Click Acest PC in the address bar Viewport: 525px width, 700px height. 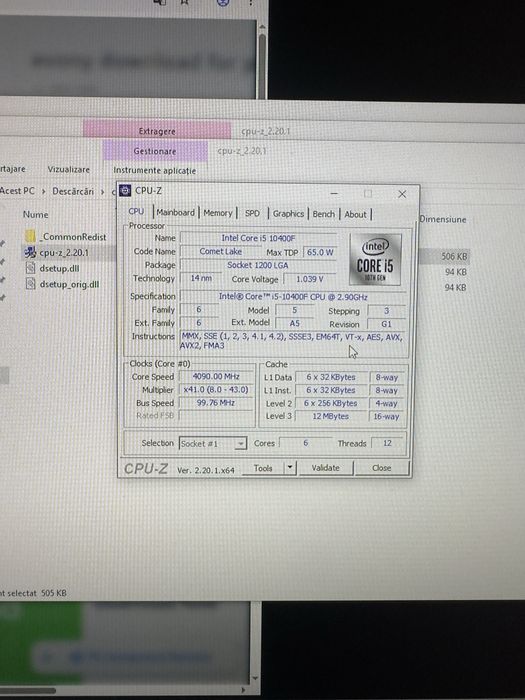pyautogui.click(x=17, y=191)
